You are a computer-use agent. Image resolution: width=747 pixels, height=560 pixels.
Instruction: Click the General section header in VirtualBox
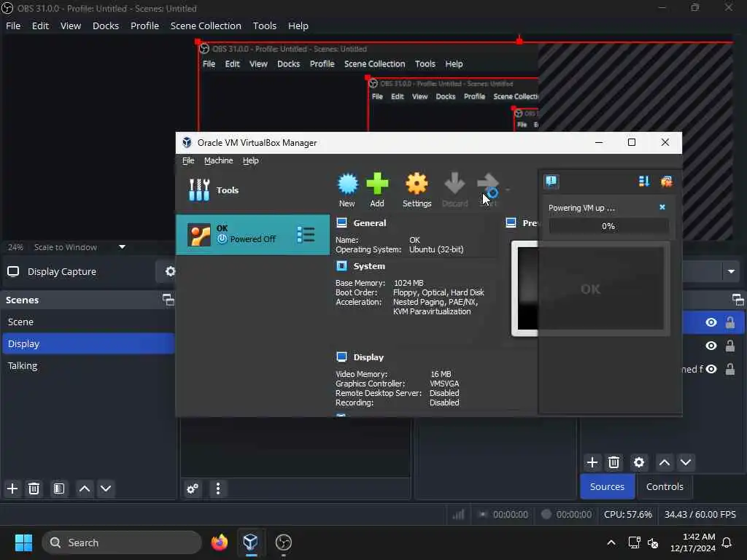[x=369, y=223]
